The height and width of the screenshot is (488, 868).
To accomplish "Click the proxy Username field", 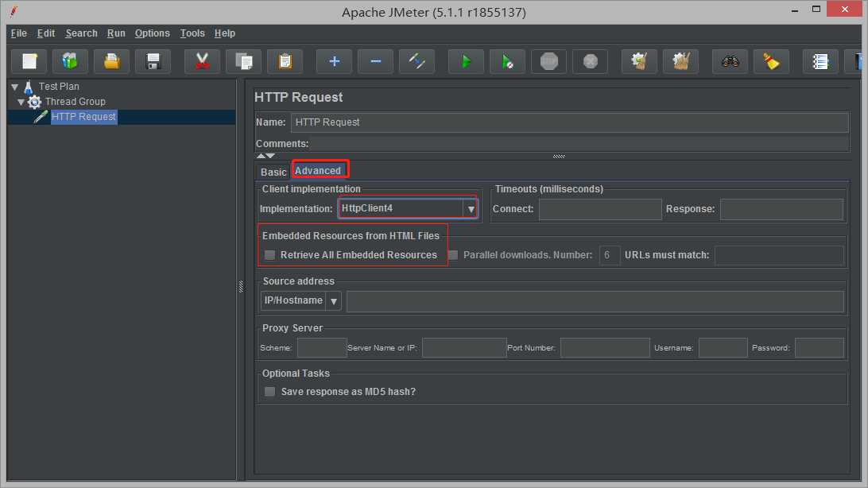I will click(723, 347).
